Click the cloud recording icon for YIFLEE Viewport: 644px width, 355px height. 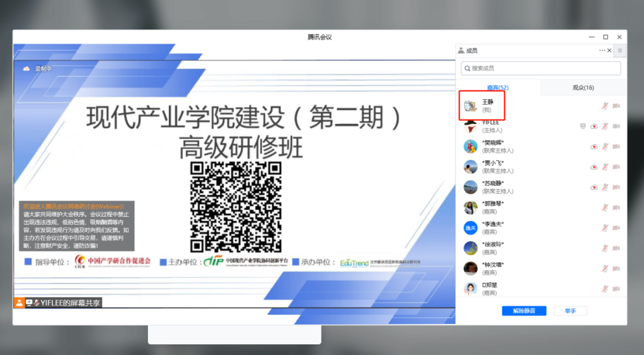pyautogui.click(x=594, y=126)
